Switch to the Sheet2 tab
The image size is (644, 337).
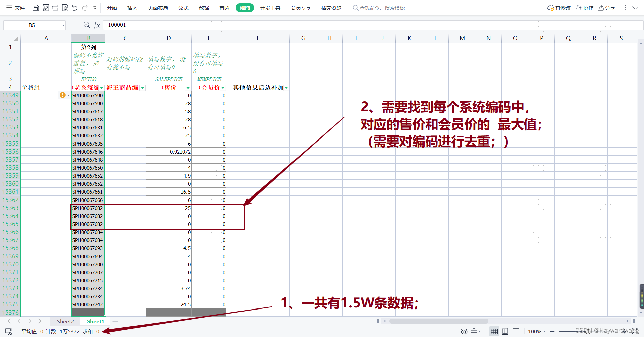tap(65, 321)
